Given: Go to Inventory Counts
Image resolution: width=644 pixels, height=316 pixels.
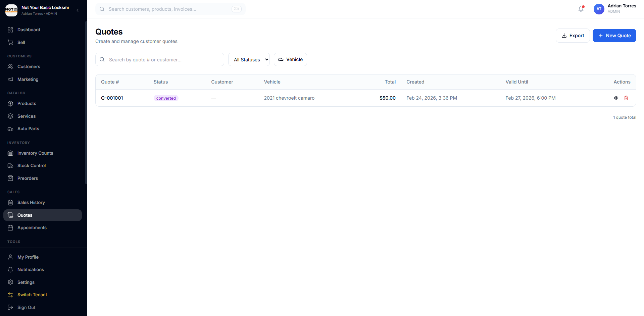Looking at the screenshot, I should tap(43, 153).
